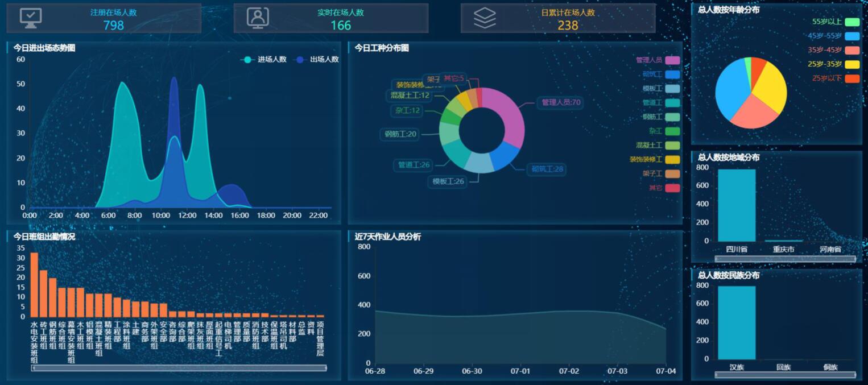Click the 注册在场人数 card label
Image resolution: width=868 pixels, height=385 pixels.
tap(114, 12)
